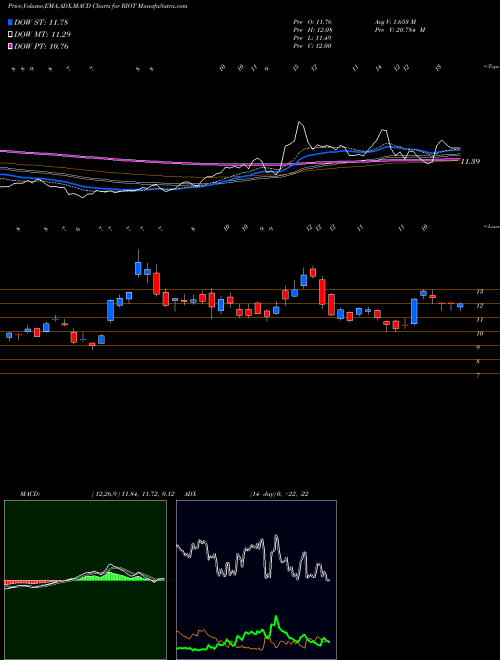Viewport: 500px width, 660px height.
Task: Click price axis label 10
Action: [x=479, y=334]
